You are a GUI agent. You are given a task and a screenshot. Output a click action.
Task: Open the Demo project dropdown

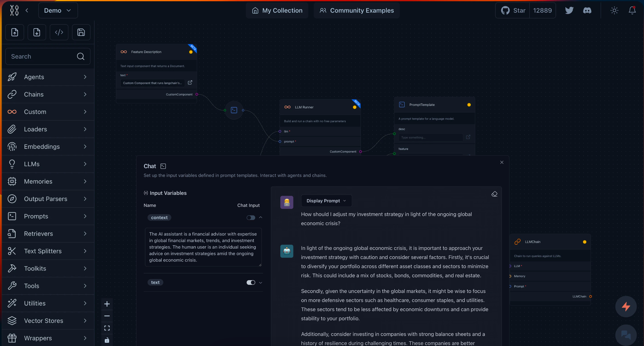58,10
